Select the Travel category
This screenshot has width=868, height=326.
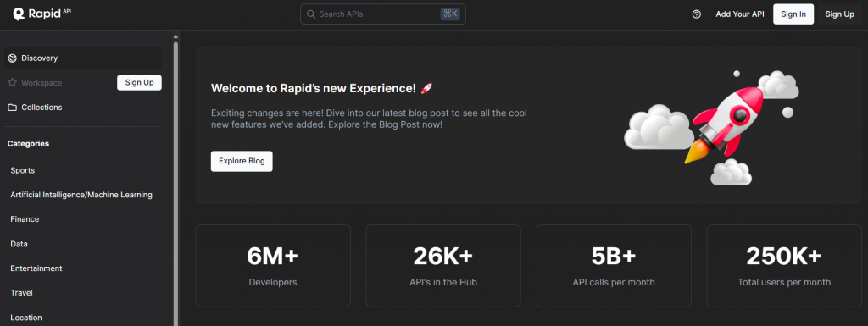[21, 293]
